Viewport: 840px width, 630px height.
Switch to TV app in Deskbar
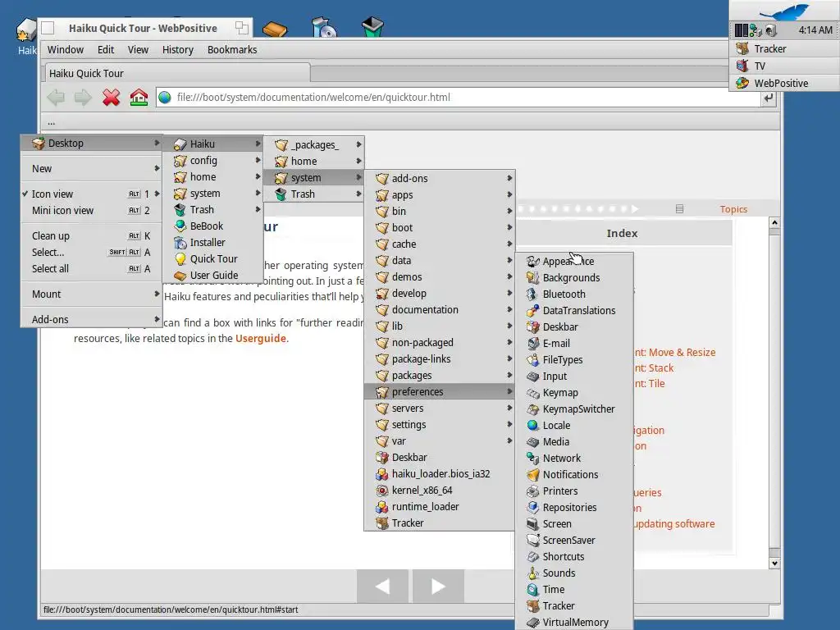click(x=784, y=66)
